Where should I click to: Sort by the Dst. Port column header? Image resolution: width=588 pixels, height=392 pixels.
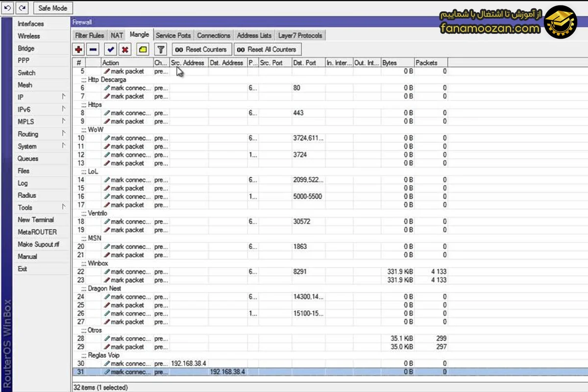tap(308, 63)
